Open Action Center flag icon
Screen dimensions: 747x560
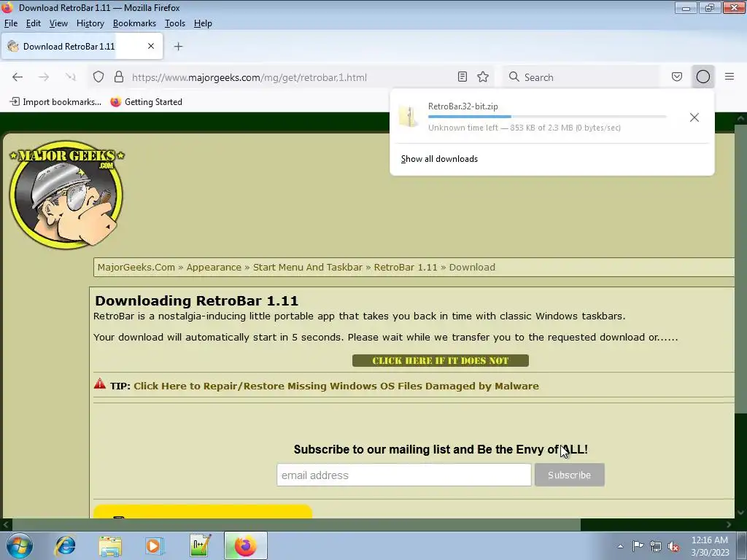pyautogui.click(x=638, y=546)
